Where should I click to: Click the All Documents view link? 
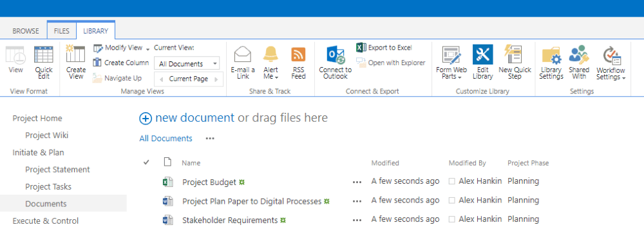tap(166, 139)
